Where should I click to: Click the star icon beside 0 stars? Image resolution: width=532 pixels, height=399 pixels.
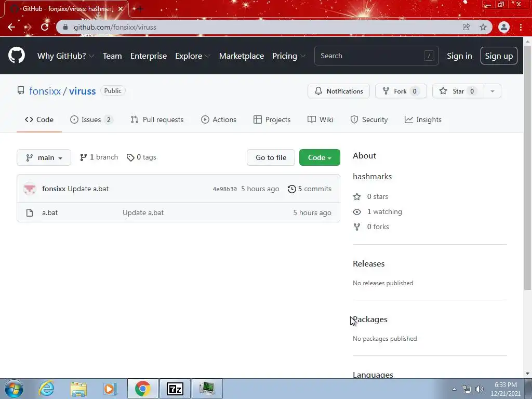coord(357,197)
